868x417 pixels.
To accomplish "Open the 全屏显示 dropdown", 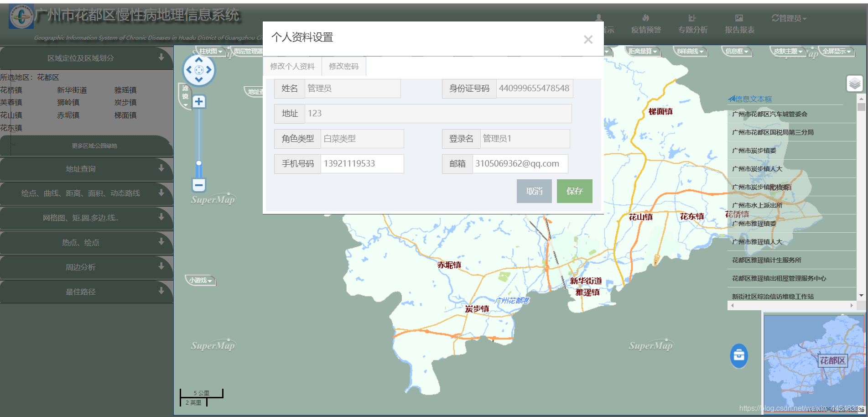I will pyautogui.click(x=837, y=51).
